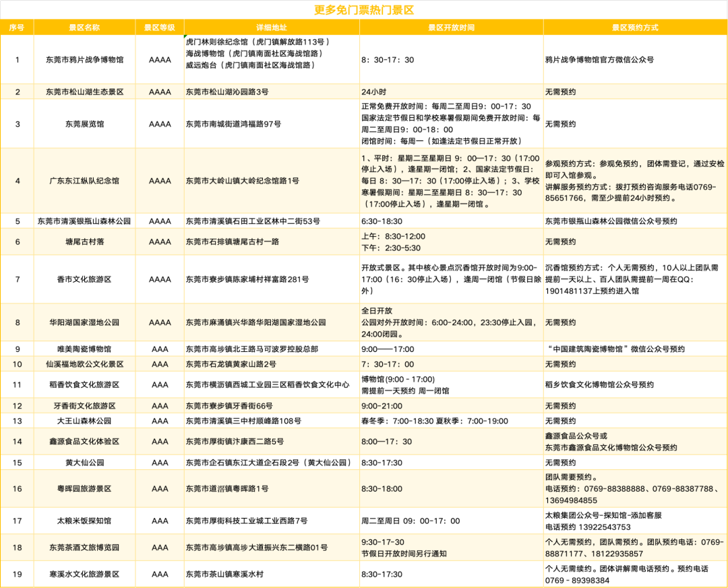Click the title 更多免门票热门景区

(363, 9)
